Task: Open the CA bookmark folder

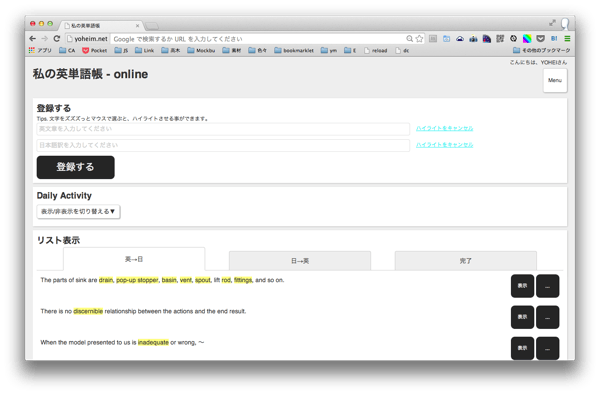Action: point(67,50)
